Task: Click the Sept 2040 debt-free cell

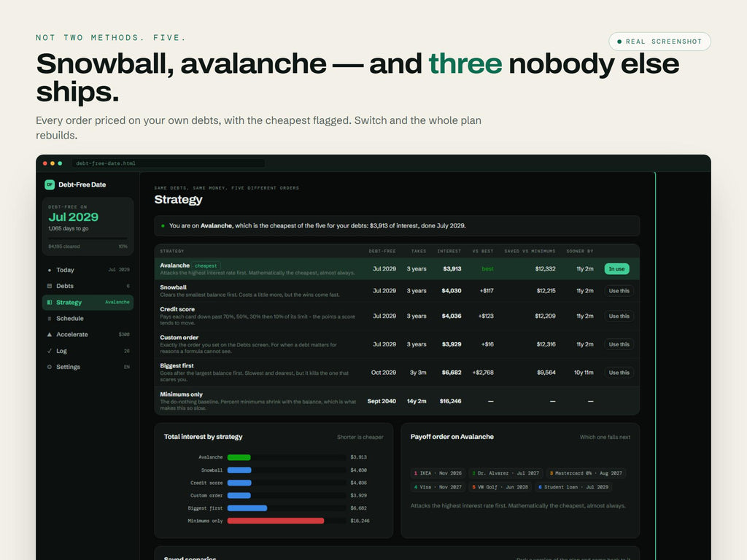Action: tap(382, 402)
